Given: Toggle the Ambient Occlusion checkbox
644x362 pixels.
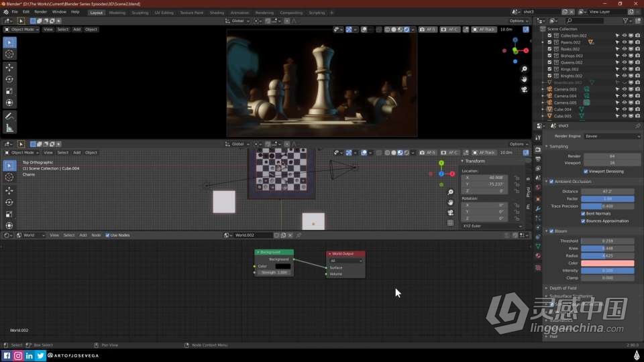Looking at the screenshot, I should (551, 182).
